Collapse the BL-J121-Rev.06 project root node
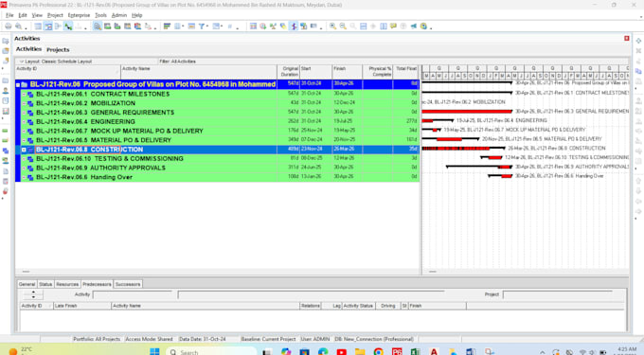Screen dimensions: 644x355 pyautogui.click(x=18, y=85)
